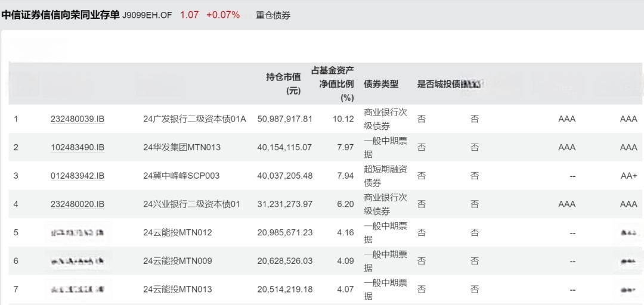This screenshot has width=644, height=305.
Task: Click the fund title 中信证券信信向荣同业存单
Action: click(x=60, y=15)
